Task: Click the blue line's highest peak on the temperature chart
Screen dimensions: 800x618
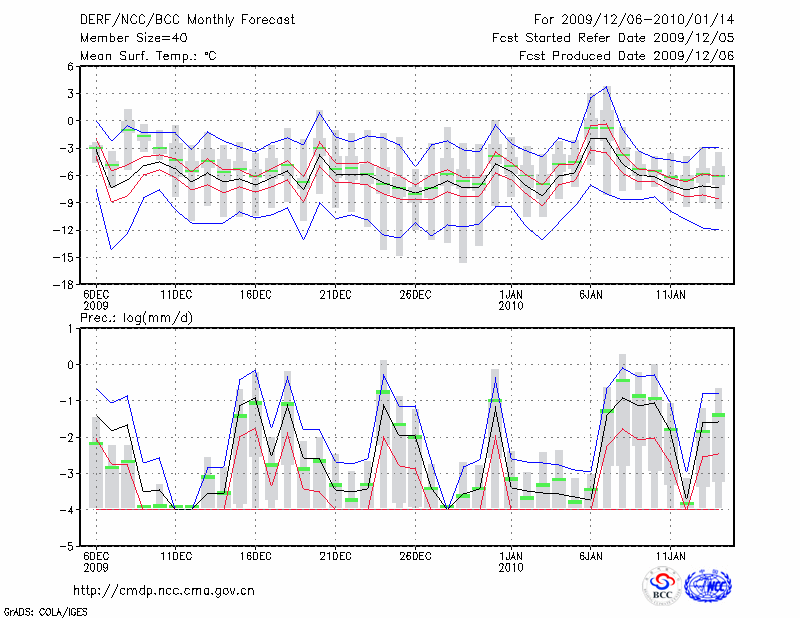Action: 606,87
